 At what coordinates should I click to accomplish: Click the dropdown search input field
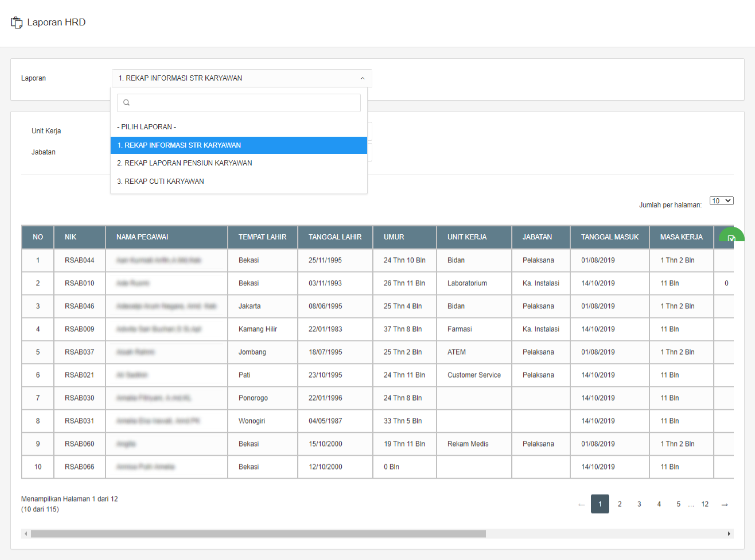[244, 103]
